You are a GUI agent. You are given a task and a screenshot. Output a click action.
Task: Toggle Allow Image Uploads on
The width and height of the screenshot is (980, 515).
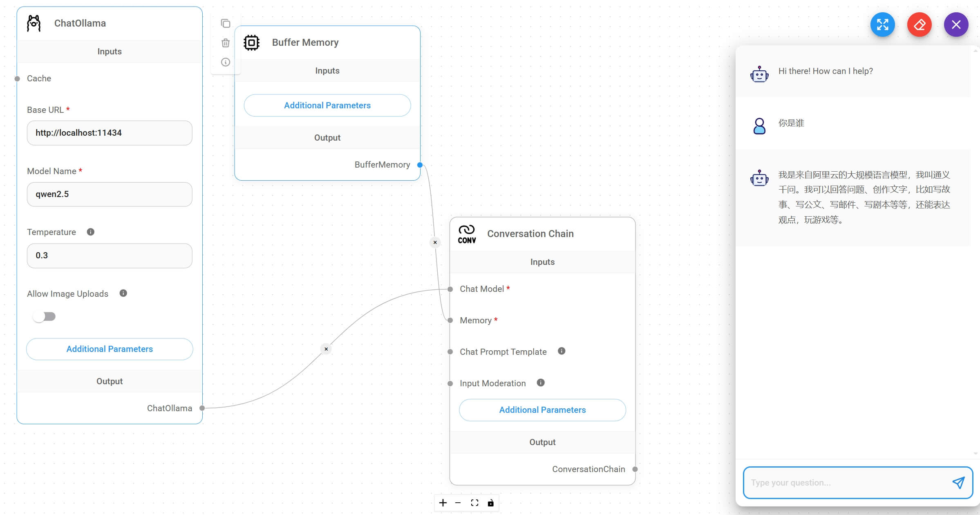point(44,316)
